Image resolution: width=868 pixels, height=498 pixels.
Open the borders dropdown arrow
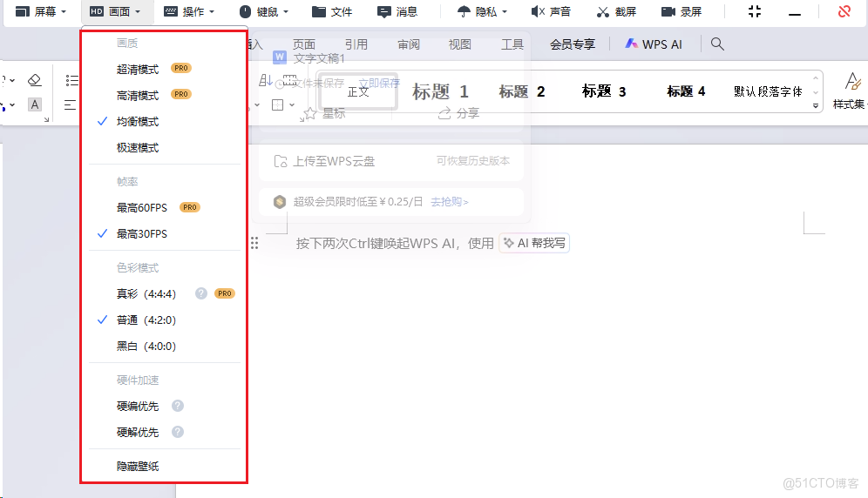coord(292,104)
